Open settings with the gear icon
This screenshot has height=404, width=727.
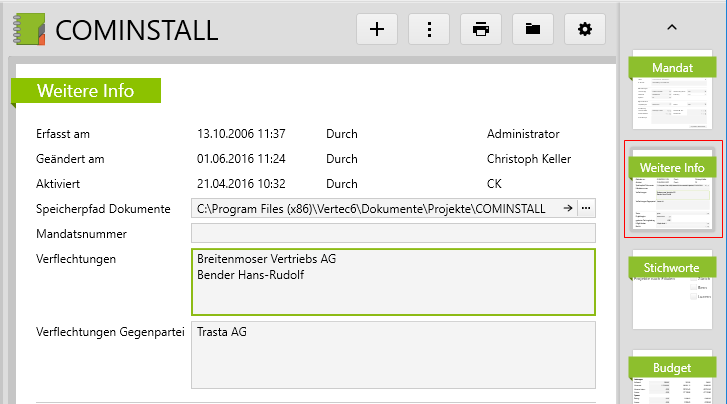click(x=585, y=29)
